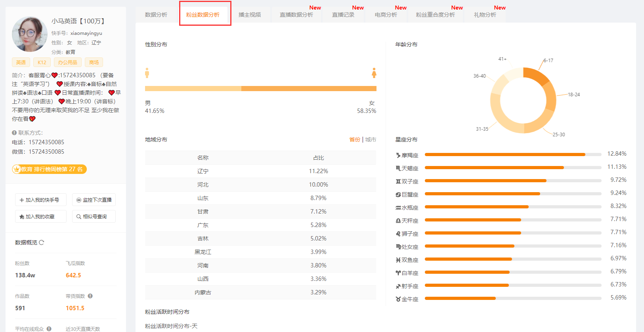Viewport: 644px width, 332px height.
Task: Click the K12 tag
Action: pos(42,62)
